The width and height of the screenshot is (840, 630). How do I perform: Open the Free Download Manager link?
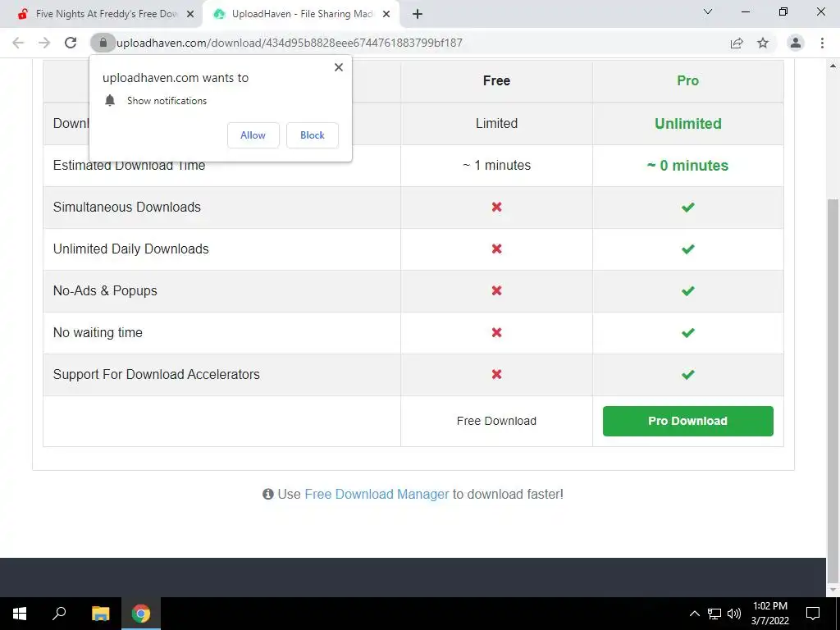[x=377, y=494]
